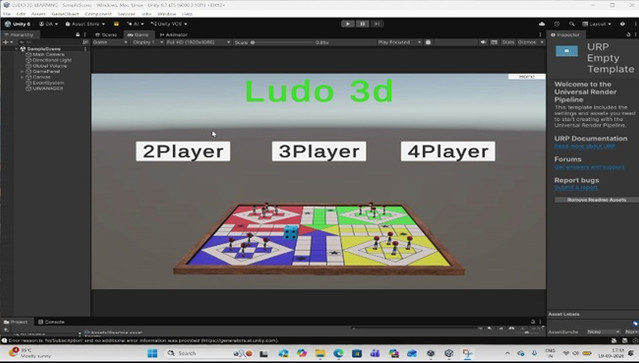The width and height of the screenshot is (639, 363).
Task: Click the Step frame button
Action: click(377, 24)
